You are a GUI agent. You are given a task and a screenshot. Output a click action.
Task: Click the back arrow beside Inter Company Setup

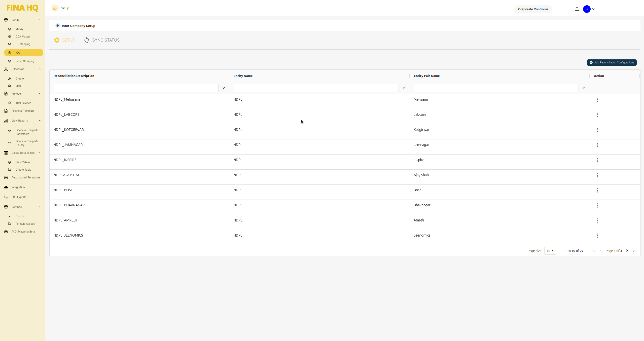[x=58, y=26]
